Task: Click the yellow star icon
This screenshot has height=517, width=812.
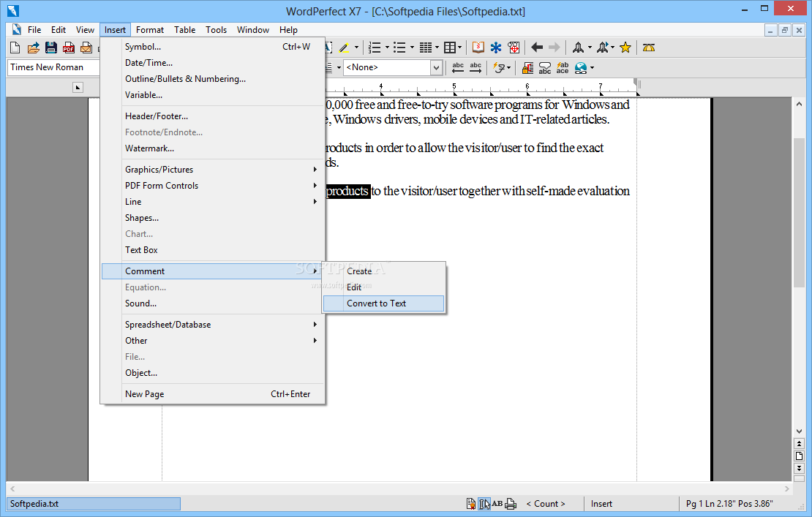Action: tap(625, 48)
